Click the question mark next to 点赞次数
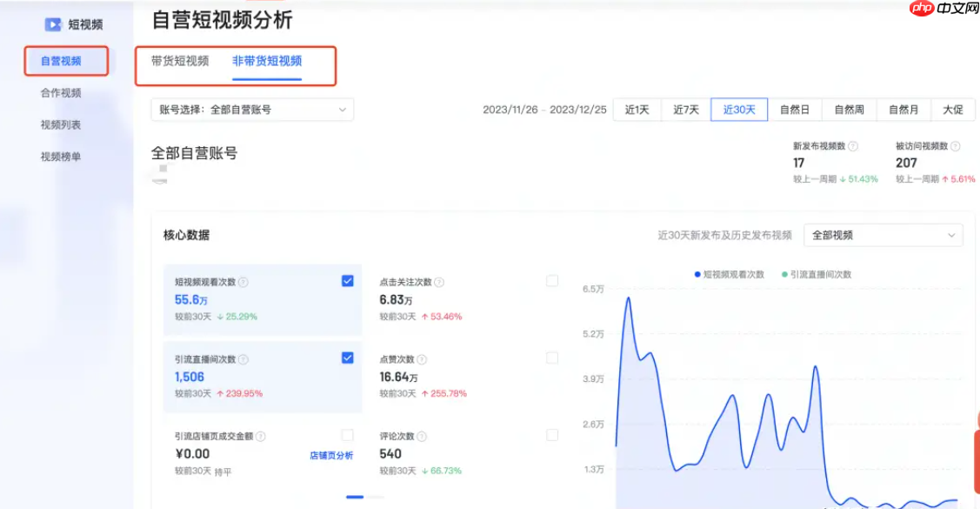 pos(421,358)
